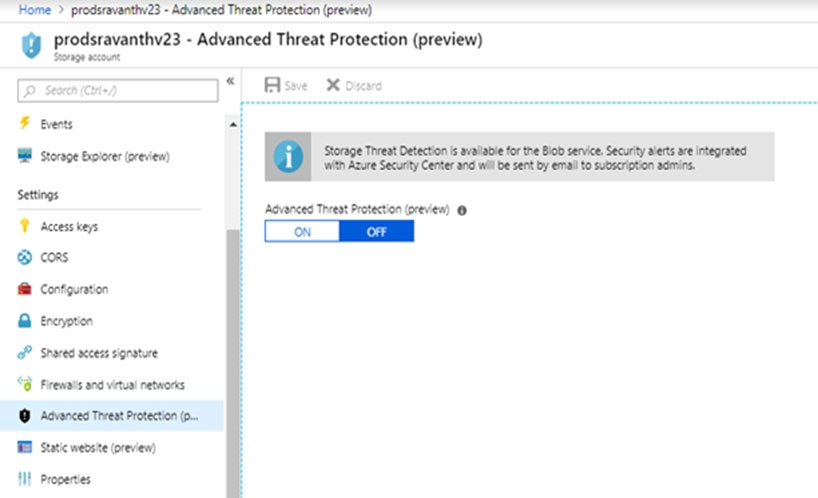Click the info tooltip icon next to Advanced Threat Protection

click(x=462, y=210)
